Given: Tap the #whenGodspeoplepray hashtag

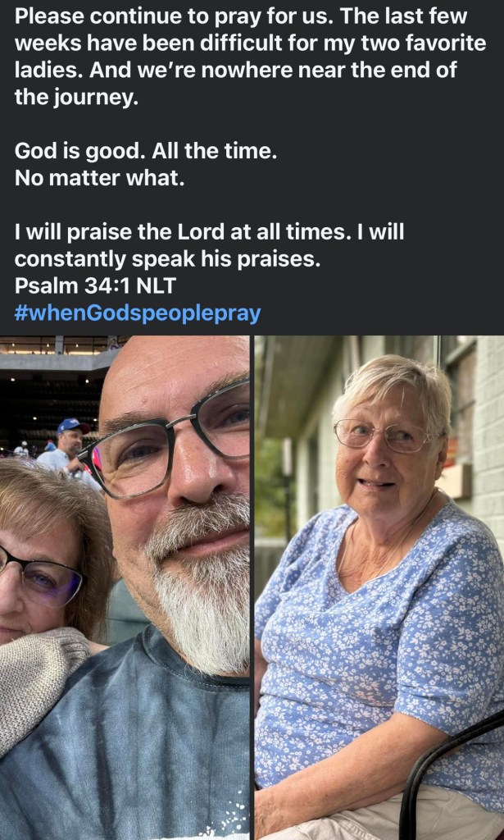Looking at the screenshot, I should [x=137, y=313].
